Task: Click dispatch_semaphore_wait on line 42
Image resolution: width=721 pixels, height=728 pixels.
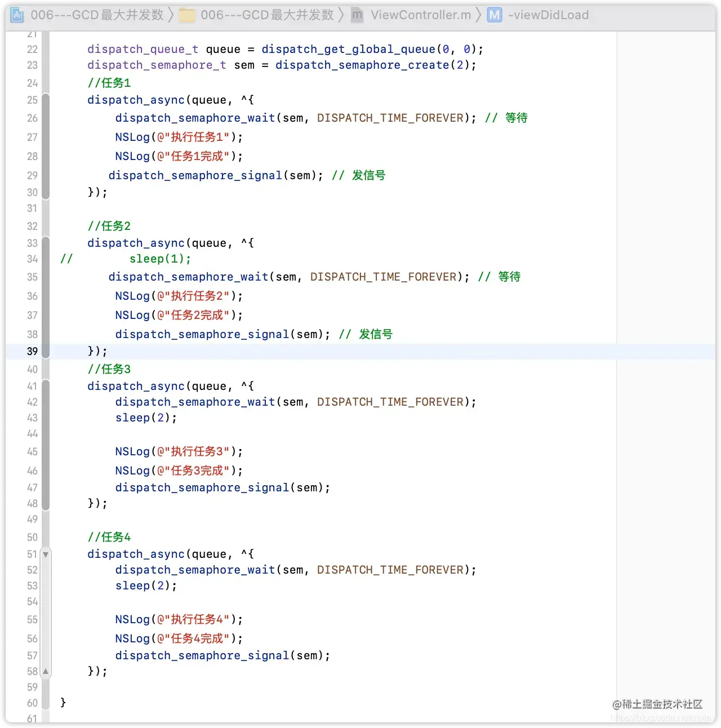Action: (195, 402)
